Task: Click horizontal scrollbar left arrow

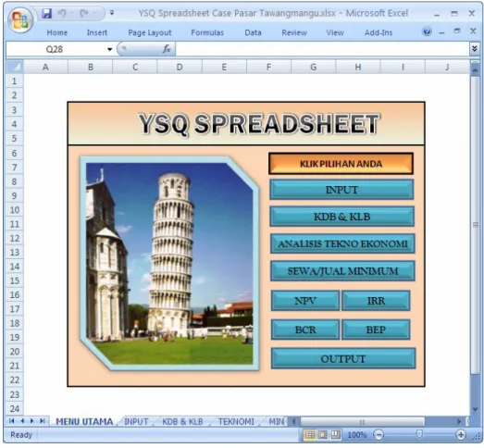Action: click(294, 421)
